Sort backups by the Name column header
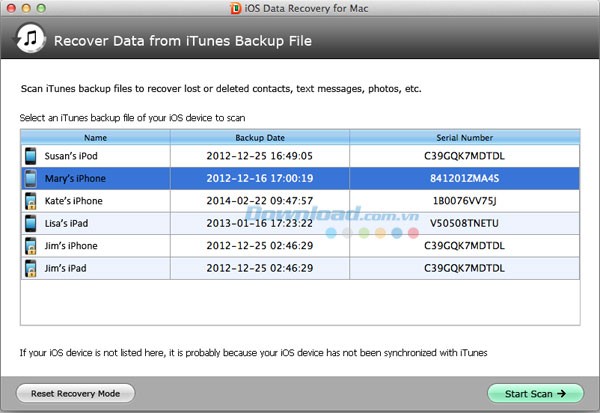600x413 pixels. [95, 137]
